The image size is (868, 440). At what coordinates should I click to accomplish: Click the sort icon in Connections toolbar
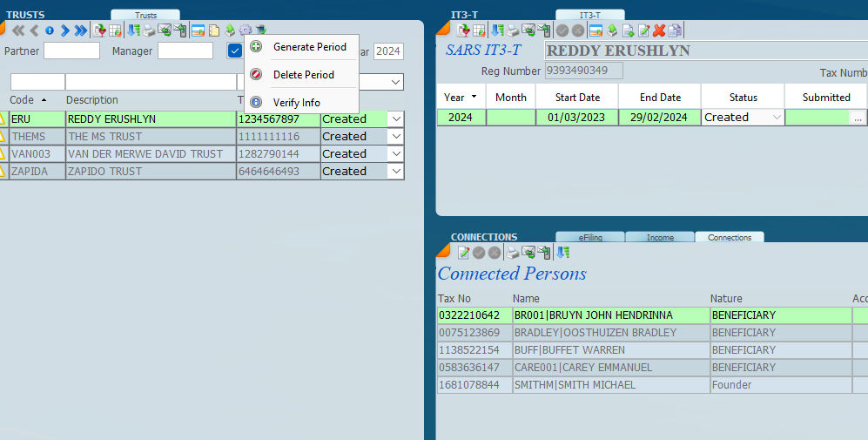tap(563, 253)
